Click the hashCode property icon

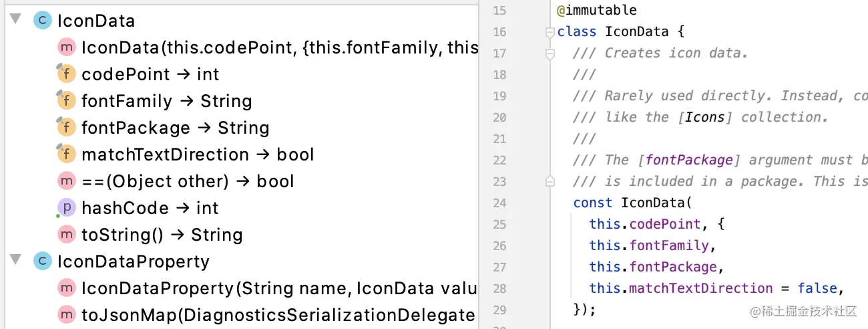point(66,208)
